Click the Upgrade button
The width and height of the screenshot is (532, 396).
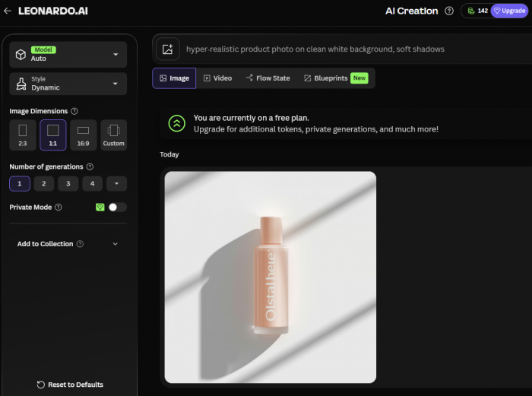(508, 11)
